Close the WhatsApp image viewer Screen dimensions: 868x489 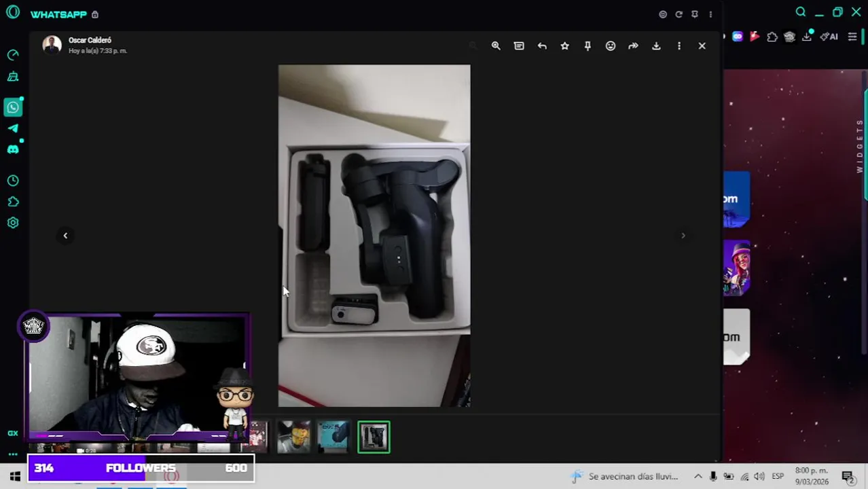click(702, 46)
